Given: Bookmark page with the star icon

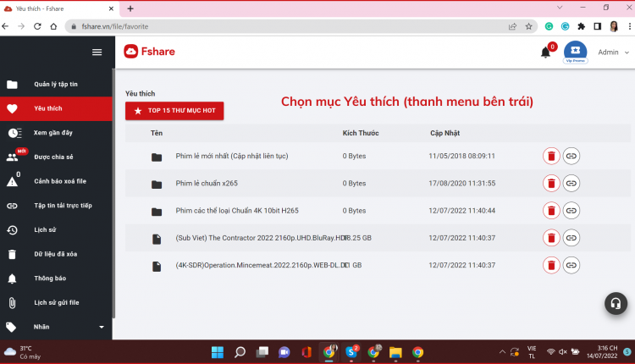Looking at the screenshot, I should click(528, 26).
